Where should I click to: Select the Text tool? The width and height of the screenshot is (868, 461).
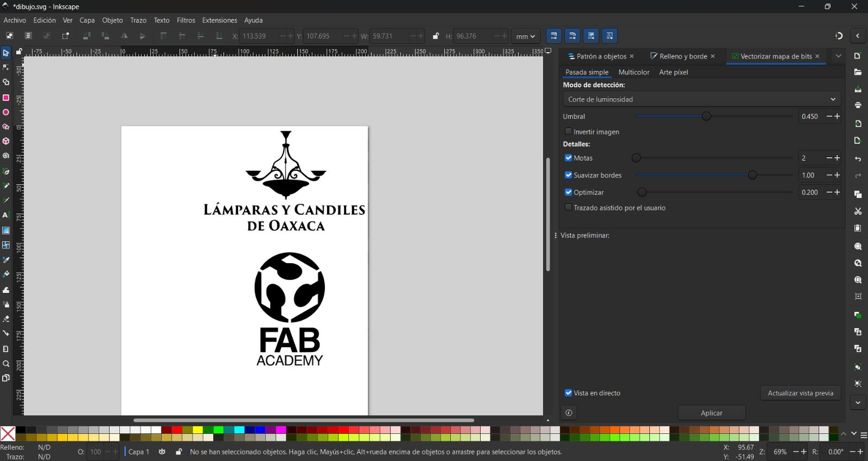tap(6, 215)
